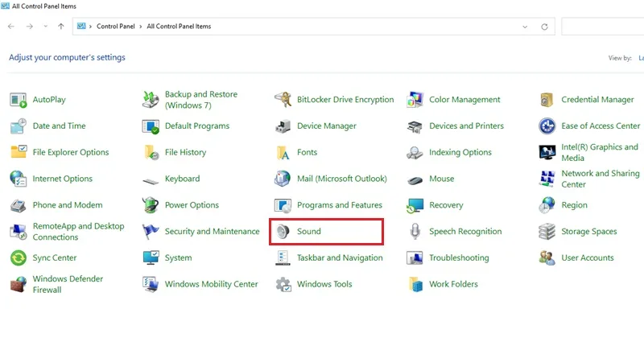Open the Sync Center icon
Image resolution: width=644 pixels, height=346 pixels.
[19, 258]
